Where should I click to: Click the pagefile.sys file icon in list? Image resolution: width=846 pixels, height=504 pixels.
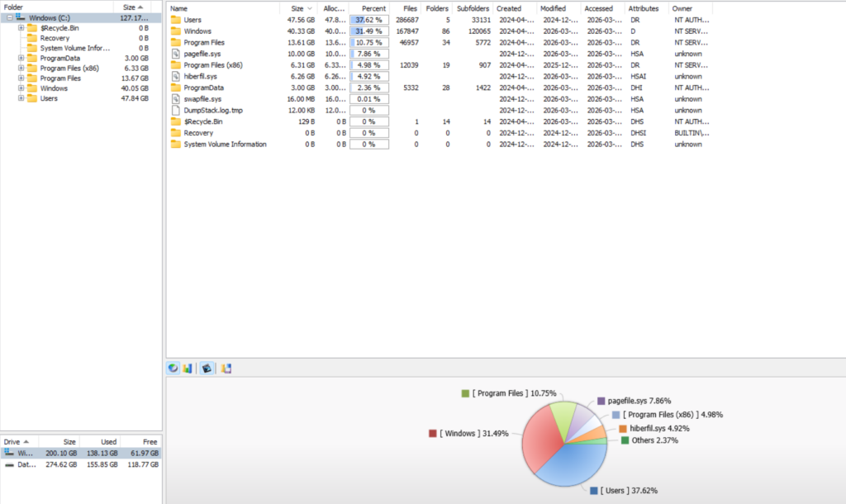[x=175, y=54]
